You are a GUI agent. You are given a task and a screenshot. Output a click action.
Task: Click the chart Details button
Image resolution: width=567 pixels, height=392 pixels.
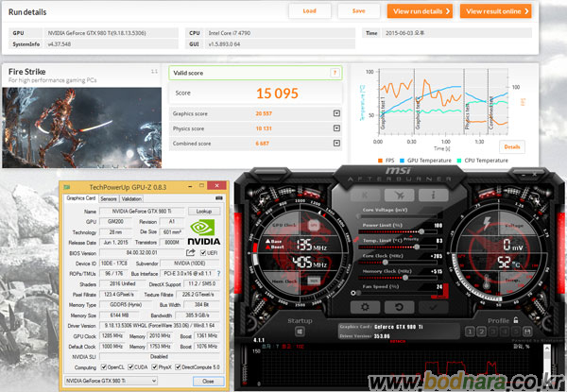(512, 147)
